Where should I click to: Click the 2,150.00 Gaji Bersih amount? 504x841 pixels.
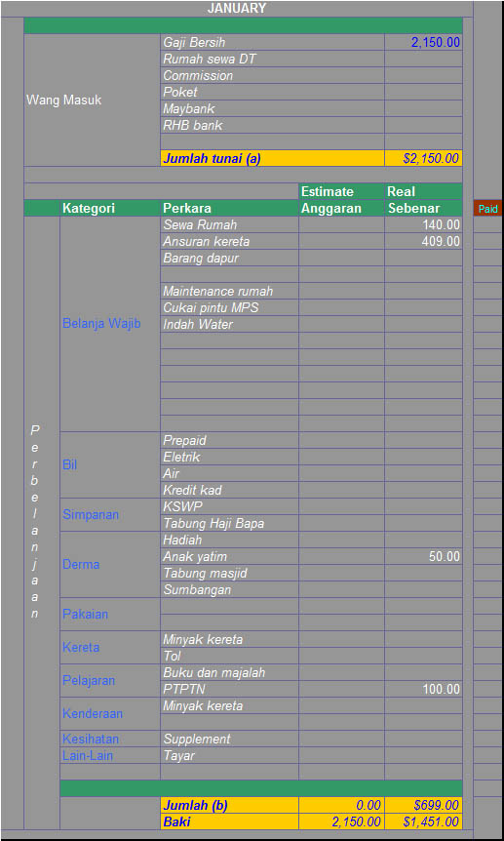coord(423,42)
